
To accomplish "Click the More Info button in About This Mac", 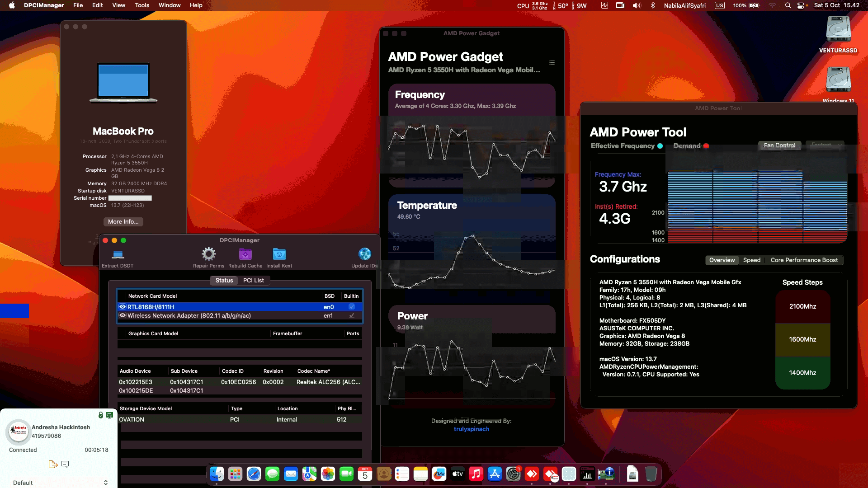I will (123, 221).
